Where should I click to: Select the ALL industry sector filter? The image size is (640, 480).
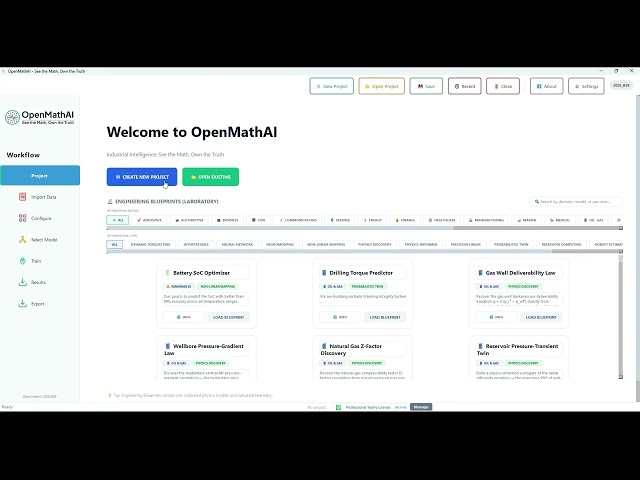(118, 220)
